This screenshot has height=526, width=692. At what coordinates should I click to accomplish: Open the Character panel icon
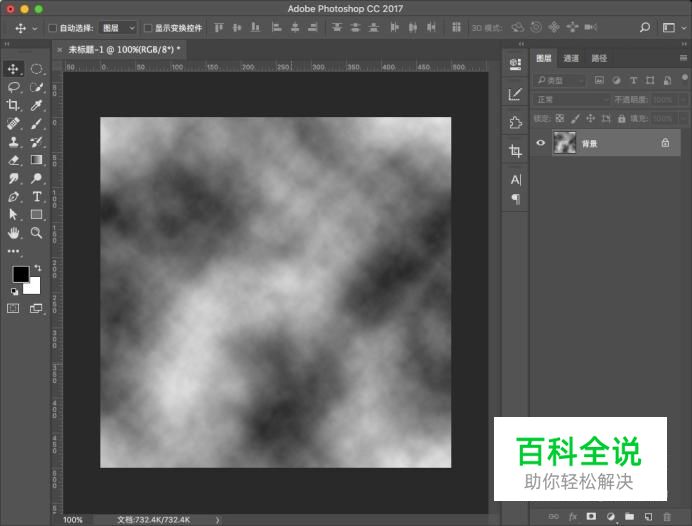pos(515,180)
